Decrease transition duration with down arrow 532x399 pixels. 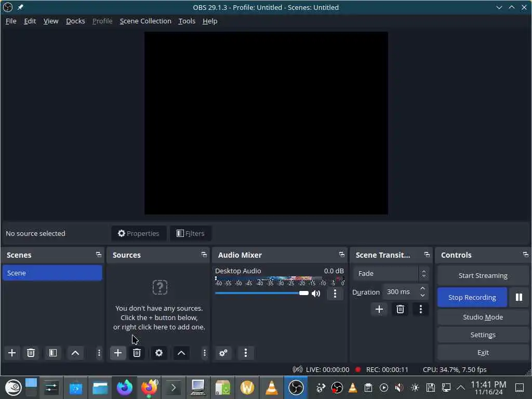[x=422, y=295]
